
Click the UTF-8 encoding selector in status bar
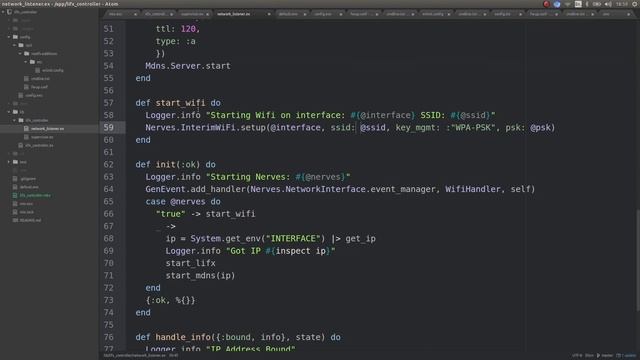click(x=577, y=356)
